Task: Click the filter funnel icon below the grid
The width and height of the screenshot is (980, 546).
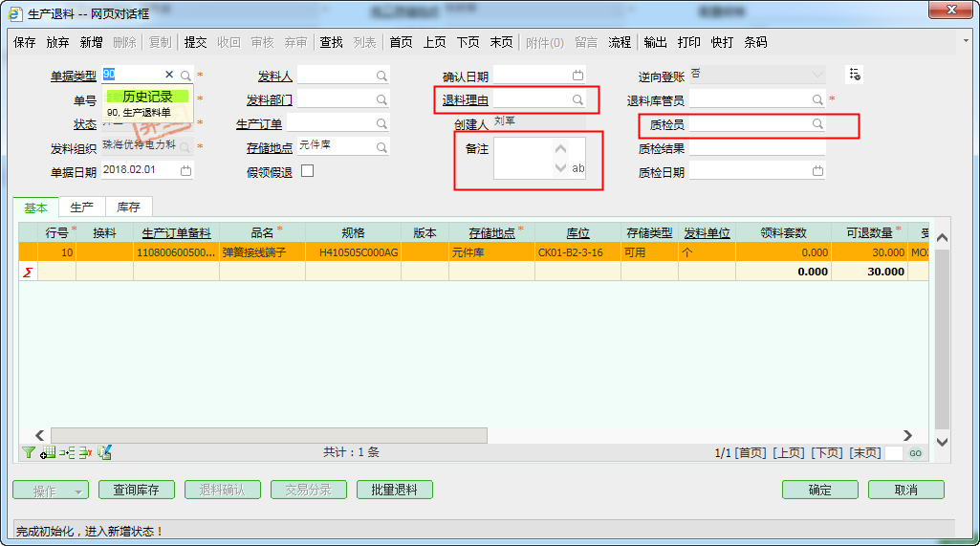Action: tap(28, 452)
